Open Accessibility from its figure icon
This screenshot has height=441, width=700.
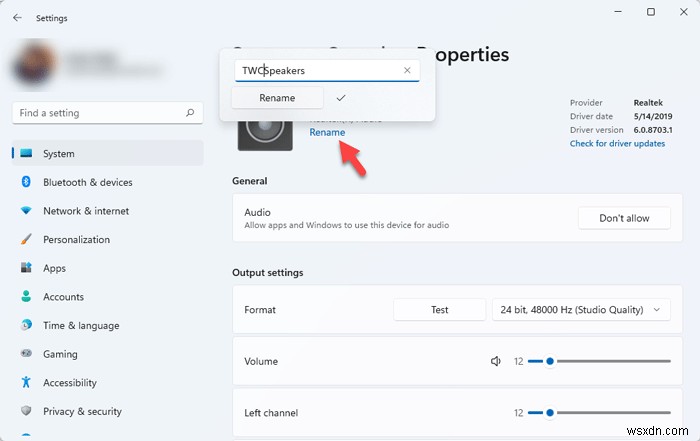tap(26, 382)
